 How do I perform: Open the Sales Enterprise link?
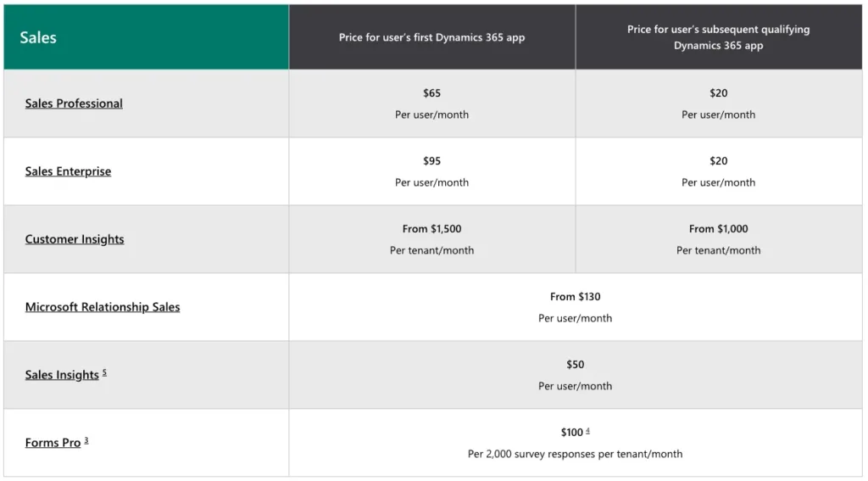click(x=68, y=171)
